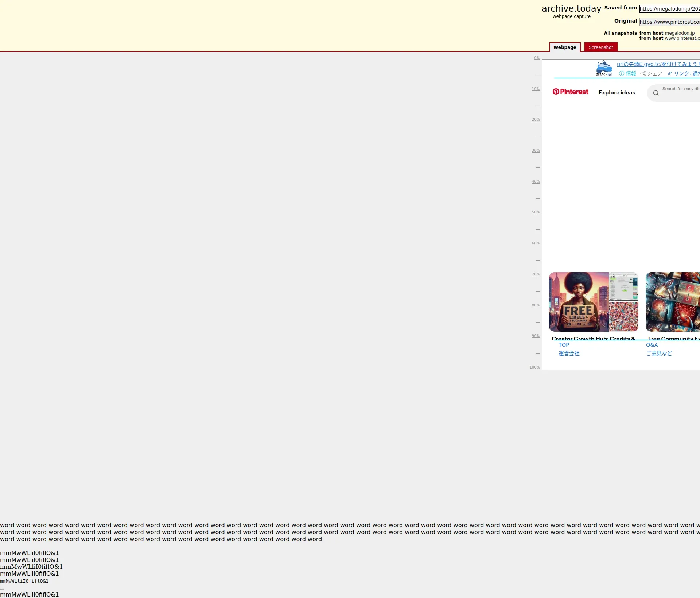Open the Creator Growth Hub board thumbnail

[593, 302]
